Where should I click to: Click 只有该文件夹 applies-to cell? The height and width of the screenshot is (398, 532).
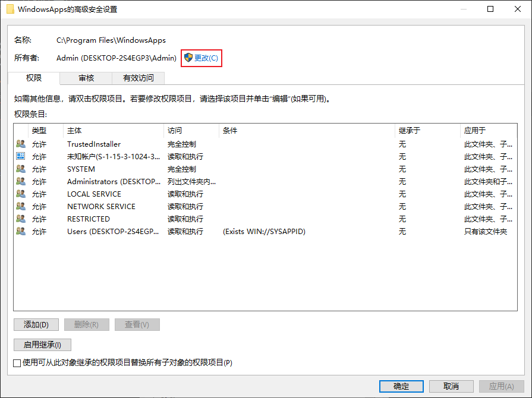486,232
